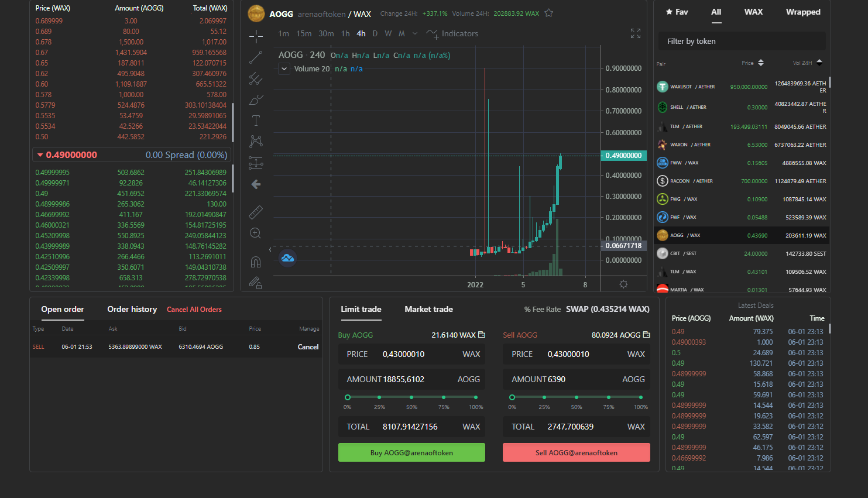Viewport: 868px width, 498px height.
Task: Set buy slider to 50%
Action: point(411,397)
